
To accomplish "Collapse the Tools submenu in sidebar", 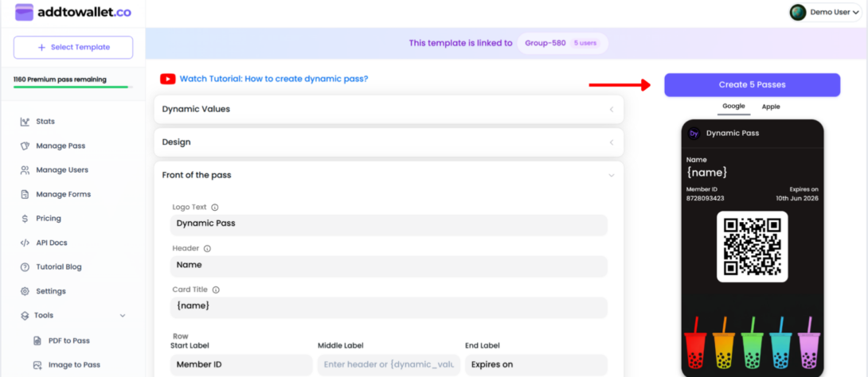I will 123,316.
